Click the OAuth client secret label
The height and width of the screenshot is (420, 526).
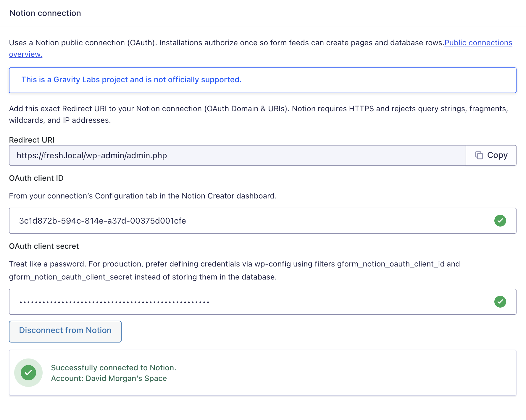click(44, 246)
